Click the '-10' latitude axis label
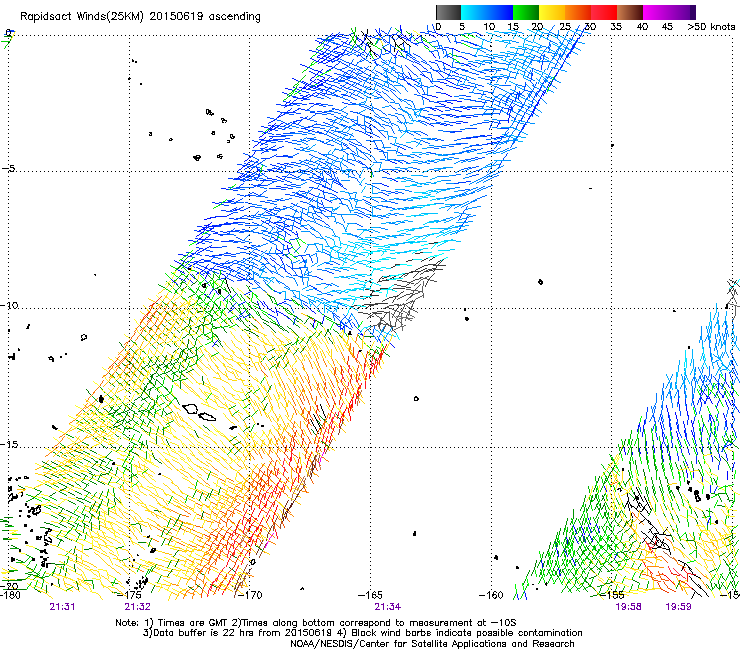Image resolution: width=740 pixels, height=650 pixels. (9, 305)
